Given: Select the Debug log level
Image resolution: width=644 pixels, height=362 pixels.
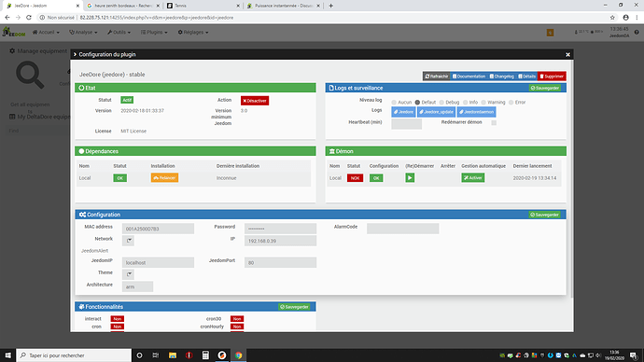Looking at the screenshot, I should point(441,103).
